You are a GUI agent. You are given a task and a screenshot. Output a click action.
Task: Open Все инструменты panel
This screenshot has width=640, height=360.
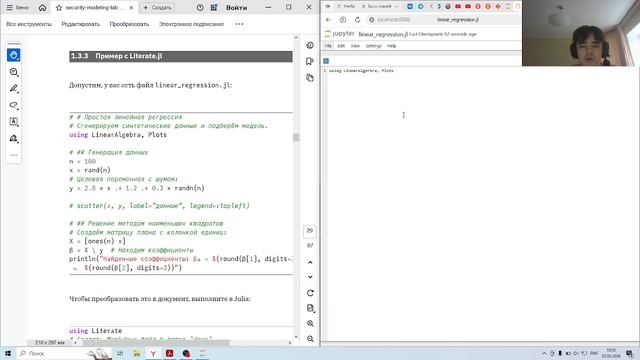[29, 24]
